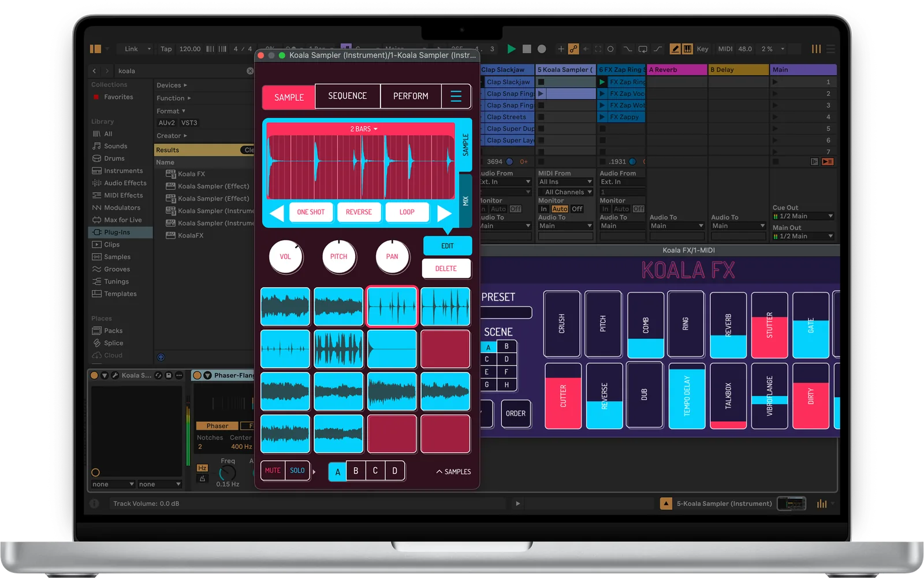This screenshot has width=924, height=578.
Task: Start playback in Ableton transport
Action: (x=511, y=49)
